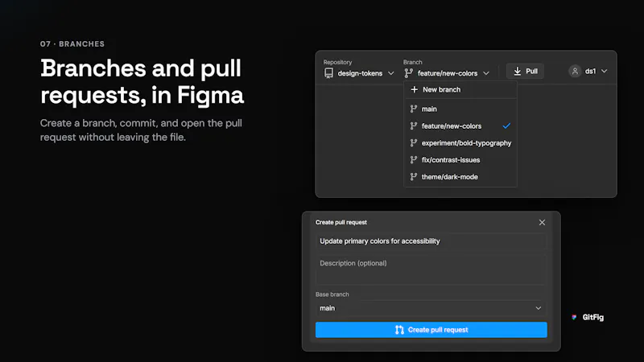Click the GitFig logo icon
The width and height of the screenshot is (644, 362).
point(574,317)
